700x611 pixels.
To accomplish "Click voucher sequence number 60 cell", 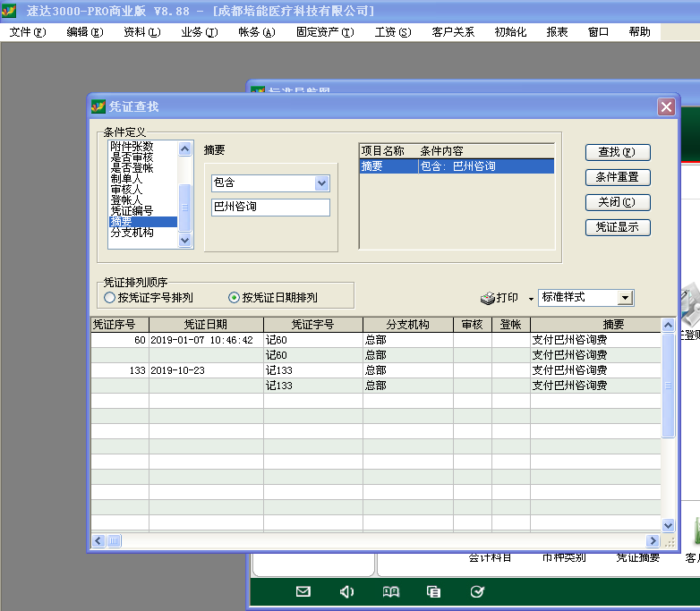I will click(x=120, y=340).
